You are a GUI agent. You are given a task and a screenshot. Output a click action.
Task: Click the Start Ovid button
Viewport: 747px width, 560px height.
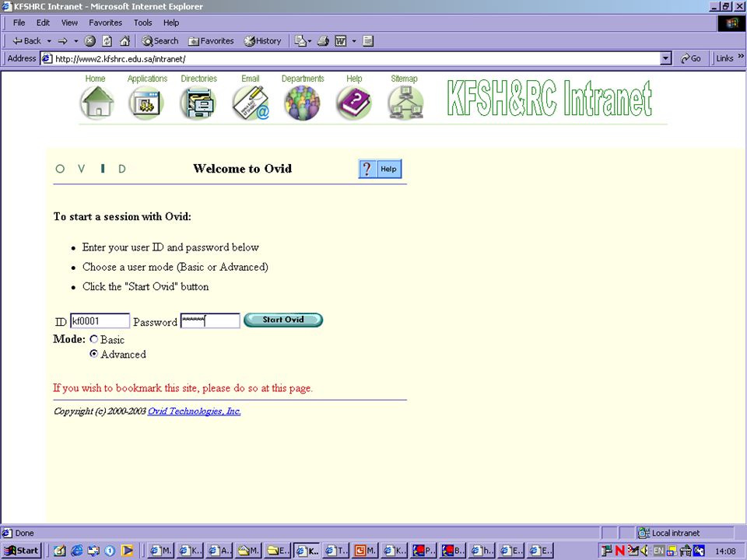click(x=283, y=320)
